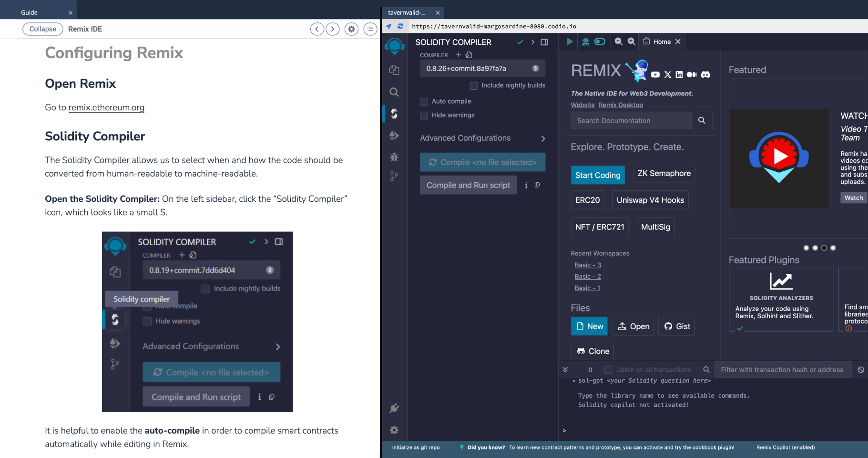Open the Git source control sidebar icon
The height and width of the screenshot is (458, 868).
coord(394,177)
